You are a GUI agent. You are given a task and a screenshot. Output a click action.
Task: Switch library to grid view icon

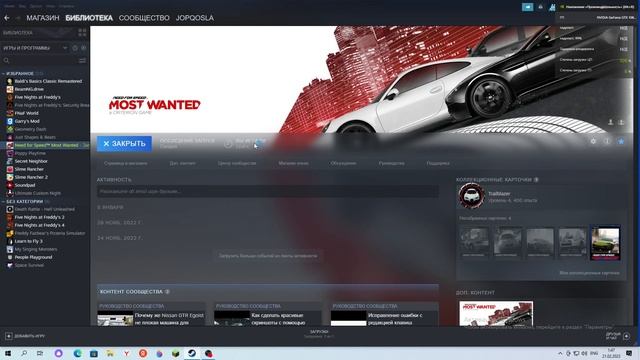(82, 33)
